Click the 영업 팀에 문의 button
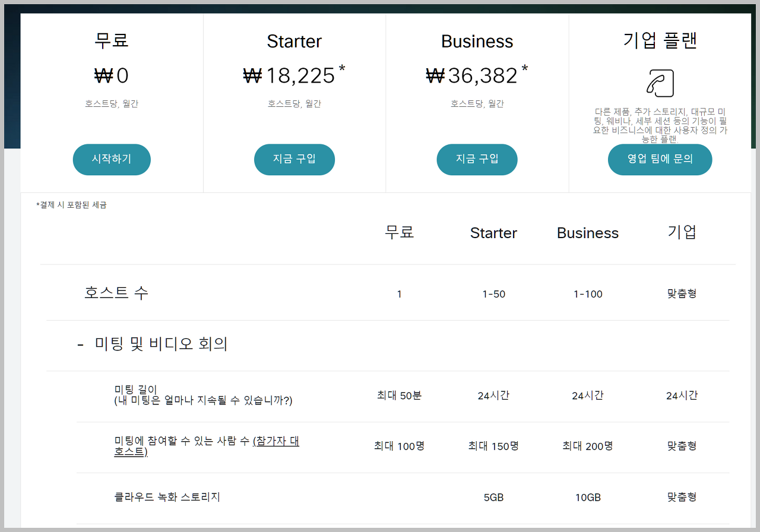 [x=660, y=159]
